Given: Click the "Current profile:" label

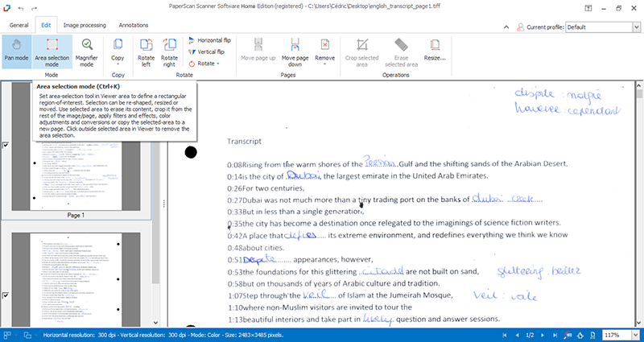Looking at the screenshot, I should coord(546,27).
